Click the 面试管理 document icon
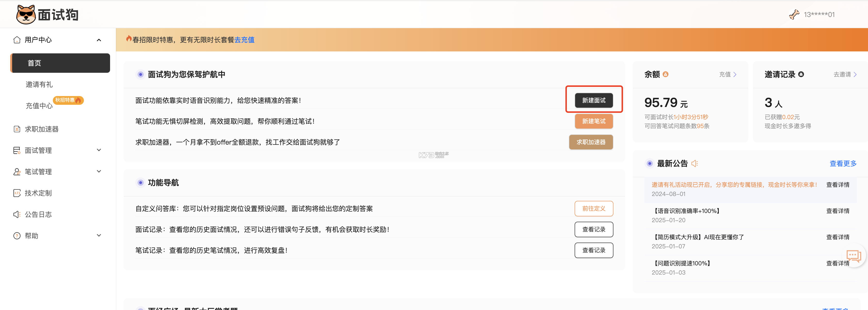 [17, 150]
